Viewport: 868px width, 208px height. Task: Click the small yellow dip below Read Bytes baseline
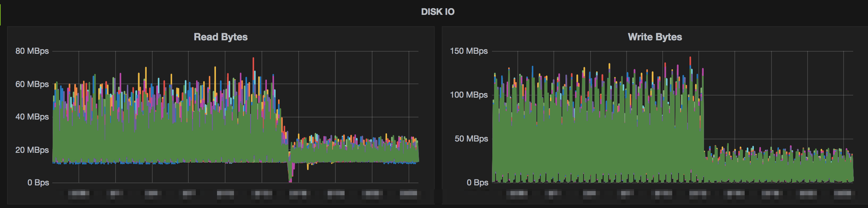pos(308,167)
